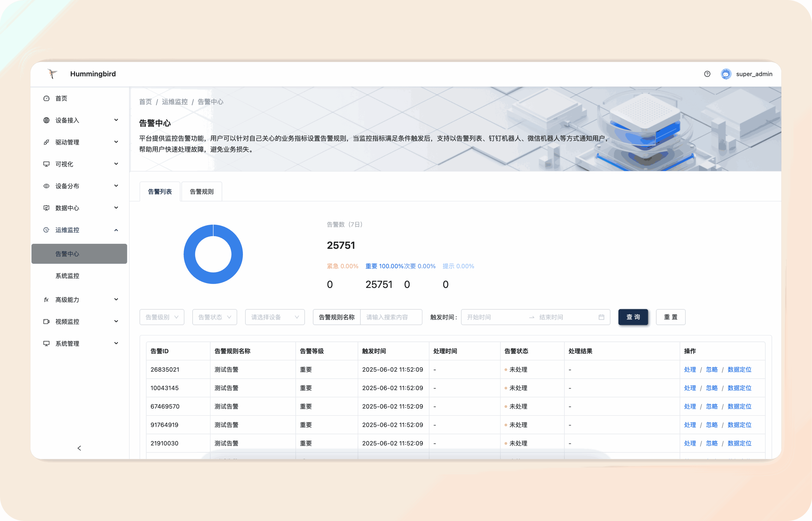The image size is (812, 521).
Task: Click the 设备分布 eye icon
Action: point(46,186)
